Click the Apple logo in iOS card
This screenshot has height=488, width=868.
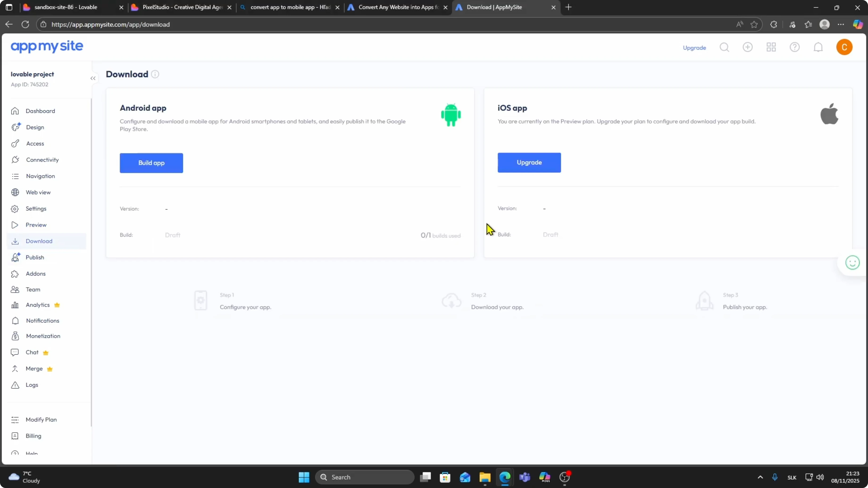pos(829,114)
